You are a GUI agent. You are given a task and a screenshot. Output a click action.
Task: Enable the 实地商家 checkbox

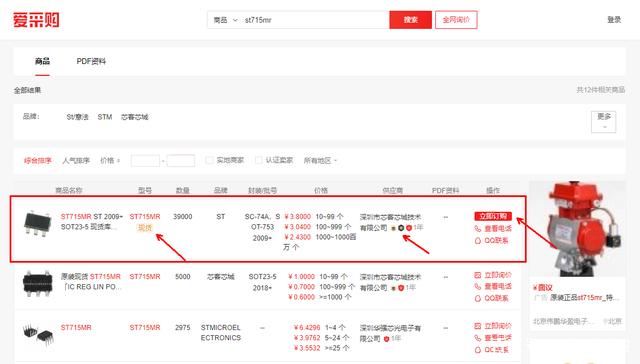pyautogui.click(x=209, y=160)
